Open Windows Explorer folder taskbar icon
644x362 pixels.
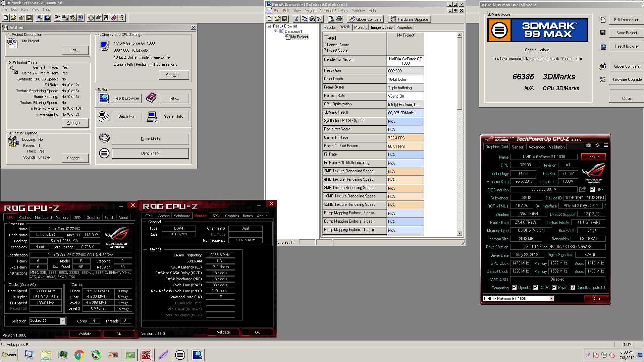[x=46, y=355]
